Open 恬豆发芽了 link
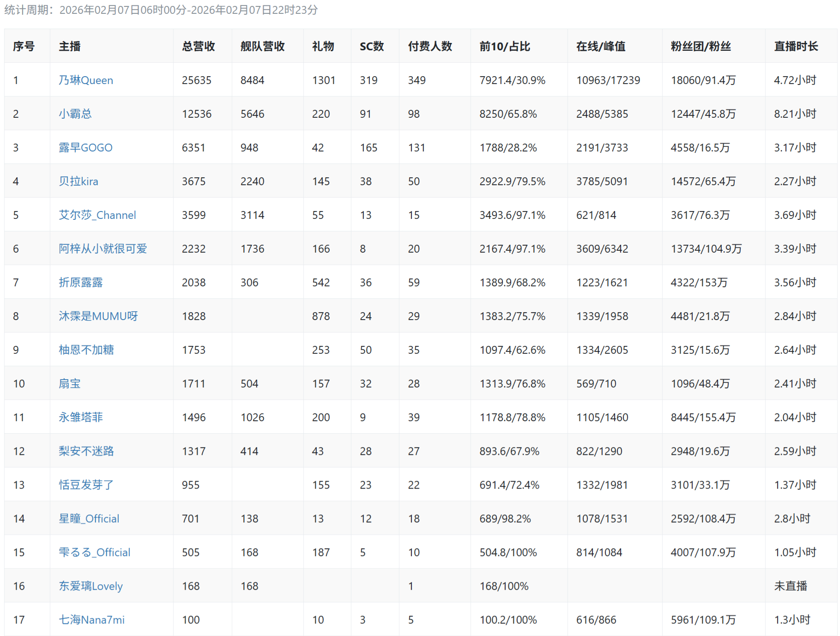This screenshot has height=636, width=840. [86, 485]
